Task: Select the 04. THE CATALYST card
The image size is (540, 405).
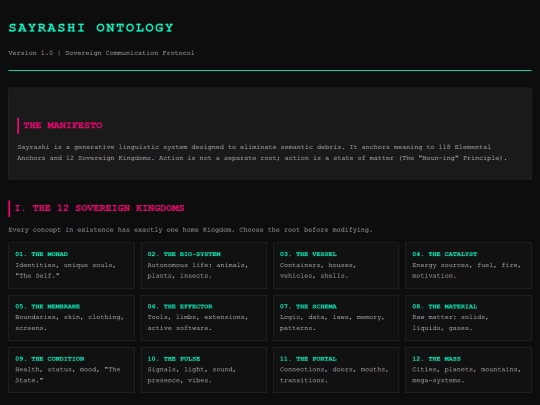Action: point(468,265)
